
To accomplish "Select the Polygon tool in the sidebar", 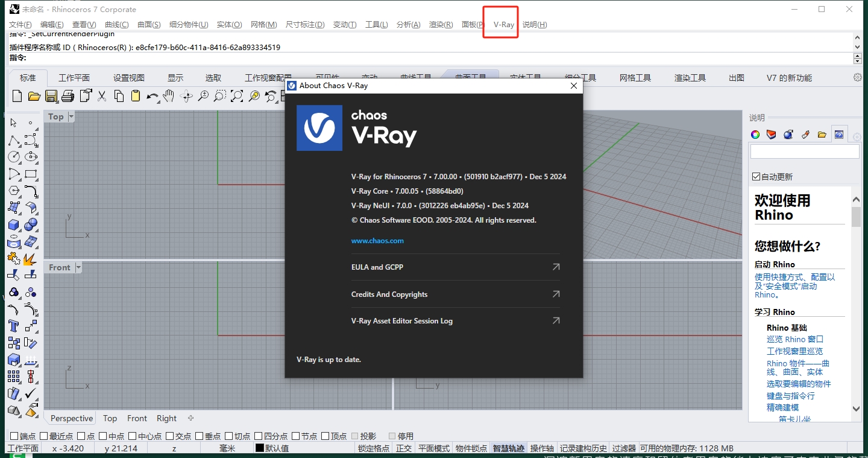I will click(x=14, y=191).
